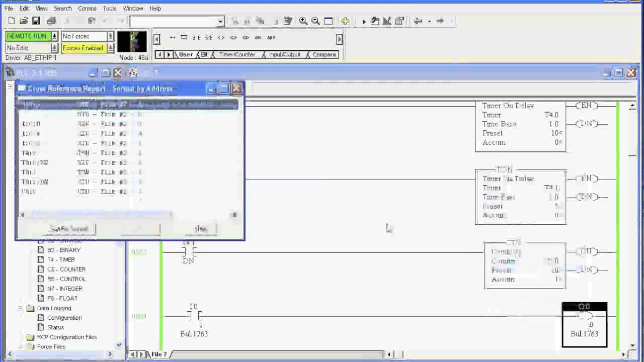
Task: Click the verify project icon after search box
Action: click(x=288, y=21)
